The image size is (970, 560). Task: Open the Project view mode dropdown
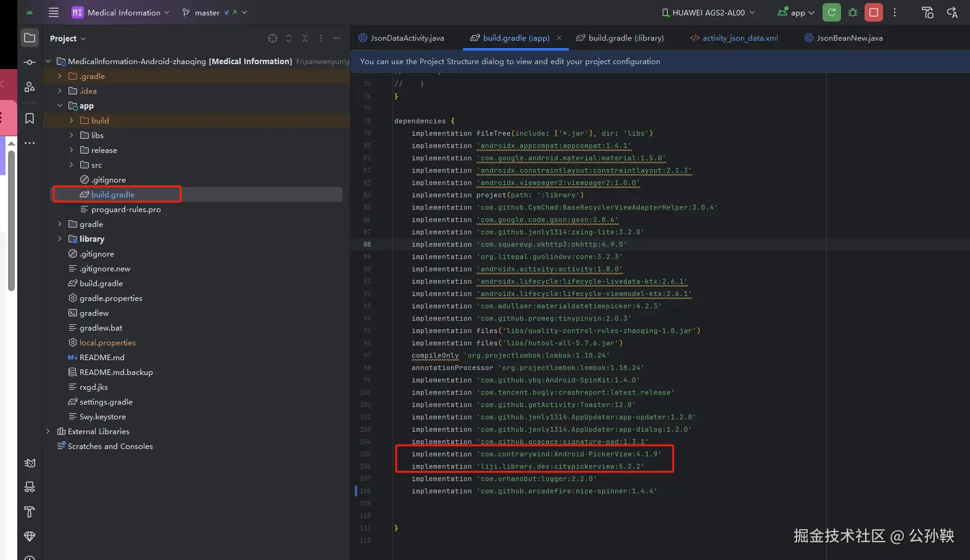pos(68,38)
